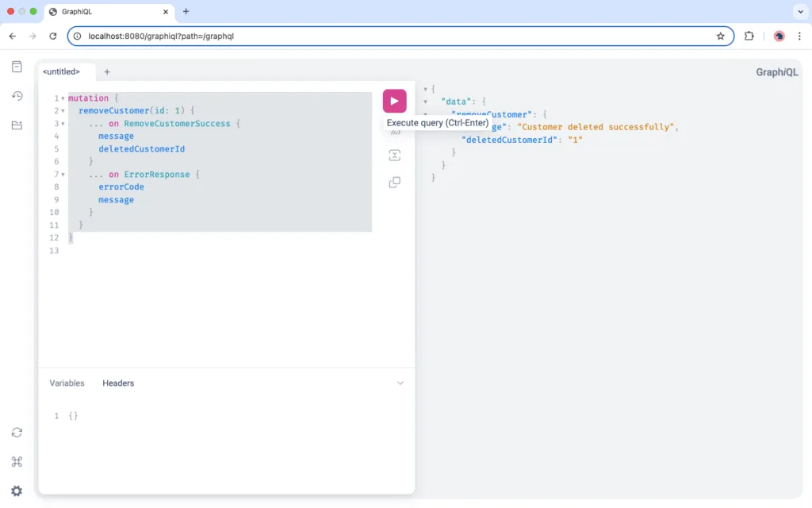Screen dimensions: 812x508
Task: Switch to the Variables tab
Action: pyautogui.click(x=67, y=383)
